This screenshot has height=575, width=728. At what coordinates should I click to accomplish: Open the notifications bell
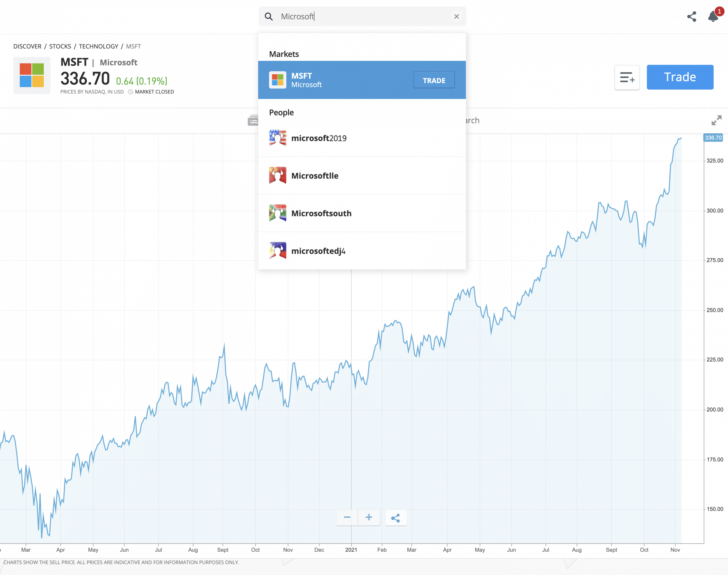[713, 17]
